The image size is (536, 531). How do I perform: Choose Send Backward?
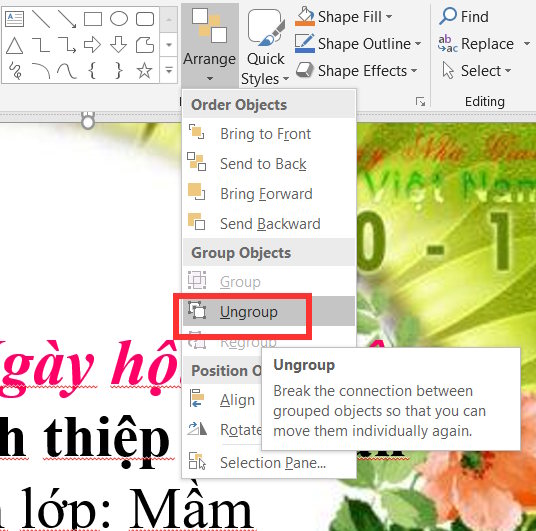tap(269, 224)
